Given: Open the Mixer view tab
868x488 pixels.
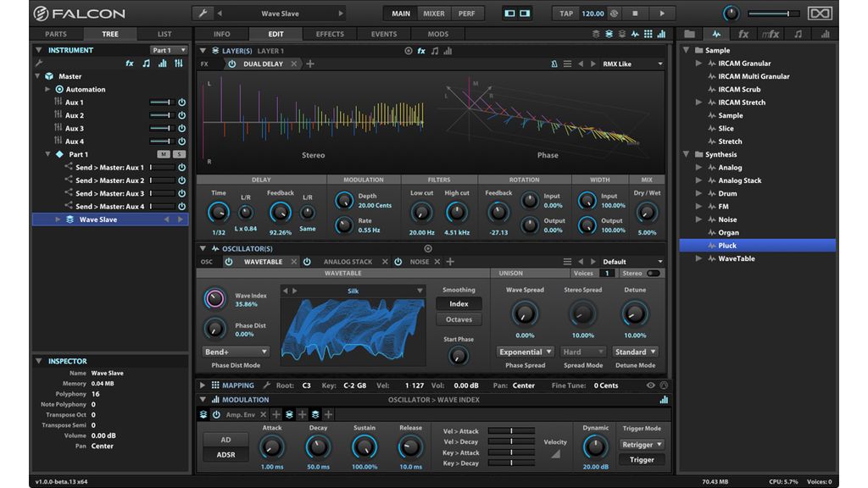Looking at the screenshot, I should click(x=433, y=14).
